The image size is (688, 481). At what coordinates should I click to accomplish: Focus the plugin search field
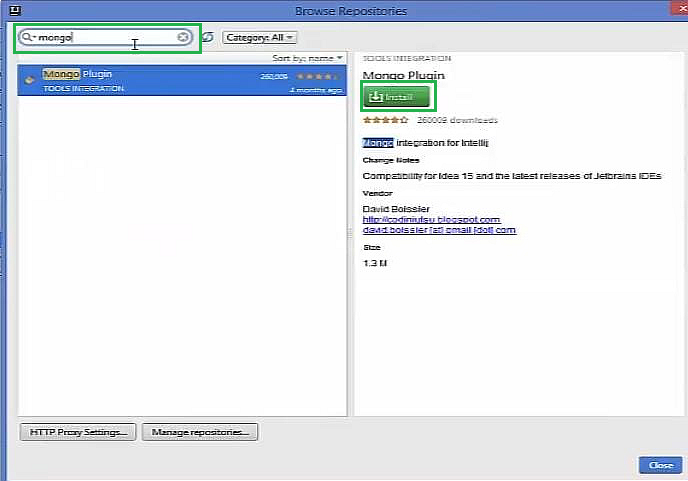point(105,37)
